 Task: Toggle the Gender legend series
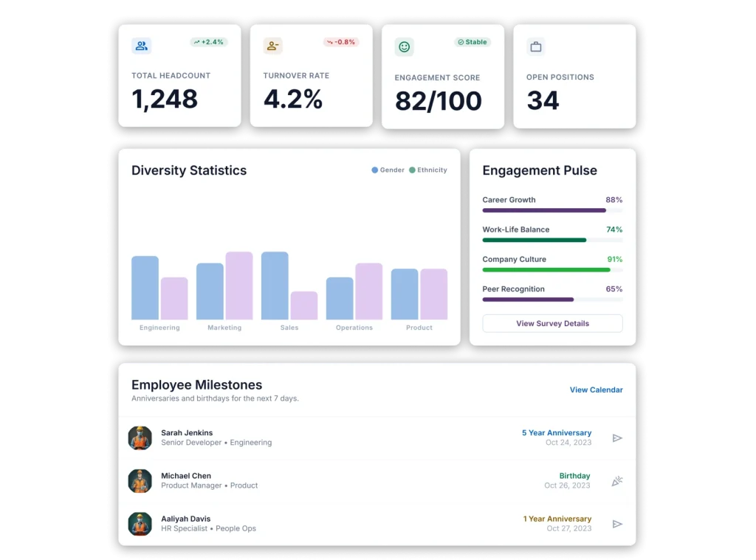pyautogui.click(x=388, y=170)
